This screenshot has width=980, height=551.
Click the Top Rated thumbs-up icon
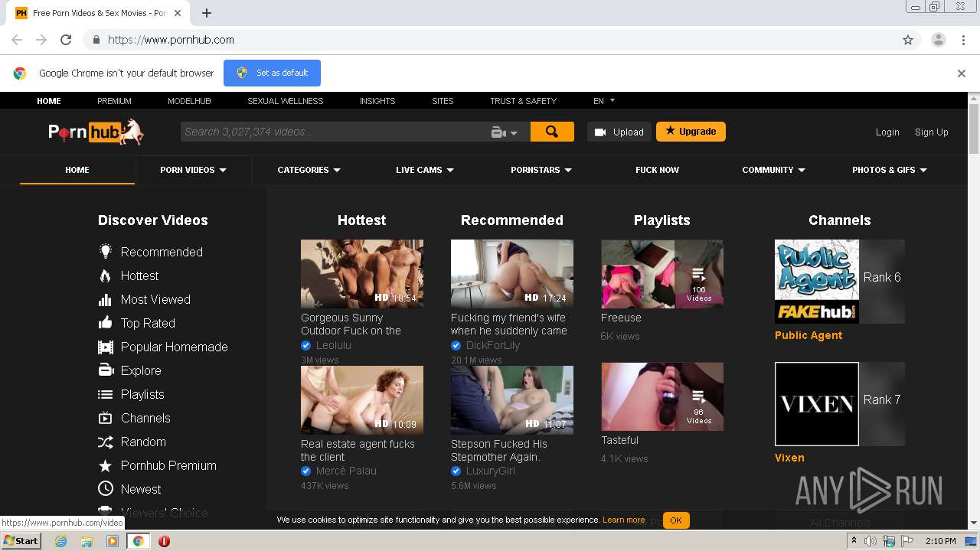point(106,323)
